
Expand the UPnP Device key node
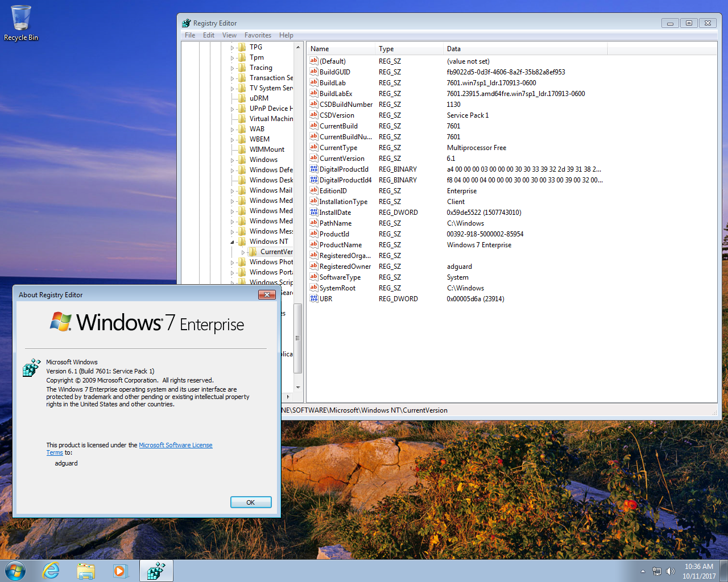pos(233,109)
